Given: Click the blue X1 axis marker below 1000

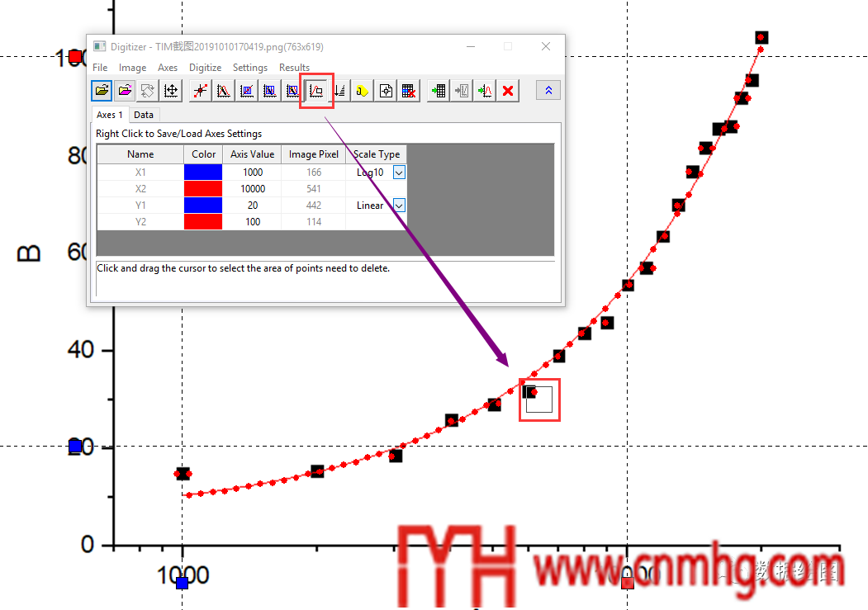Looking at the screenshot, I should pyautogui.click(x=183, y=583).
